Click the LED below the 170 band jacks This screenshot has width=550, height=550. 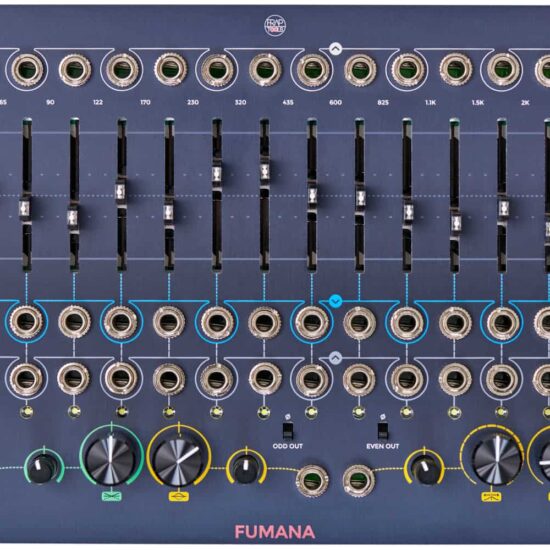pyautogui.click(x=169, y=411)
